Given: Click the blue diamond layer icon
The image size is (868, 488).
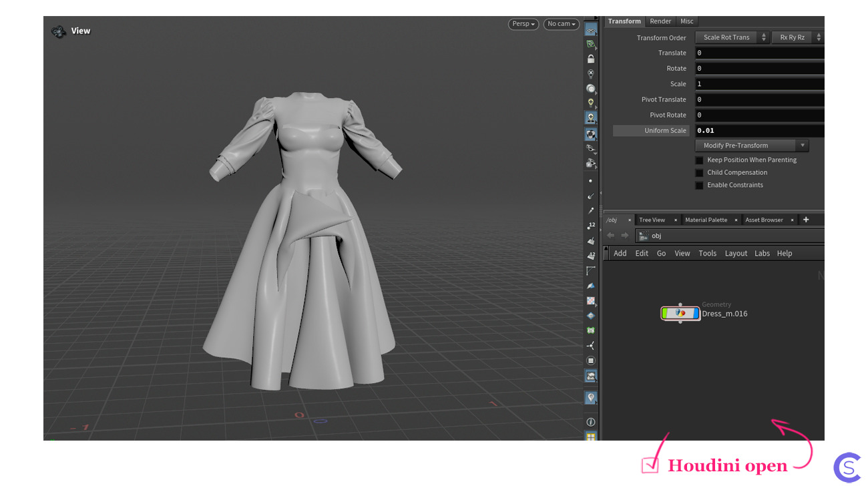Looking at the screenshot, I should 591,316.
